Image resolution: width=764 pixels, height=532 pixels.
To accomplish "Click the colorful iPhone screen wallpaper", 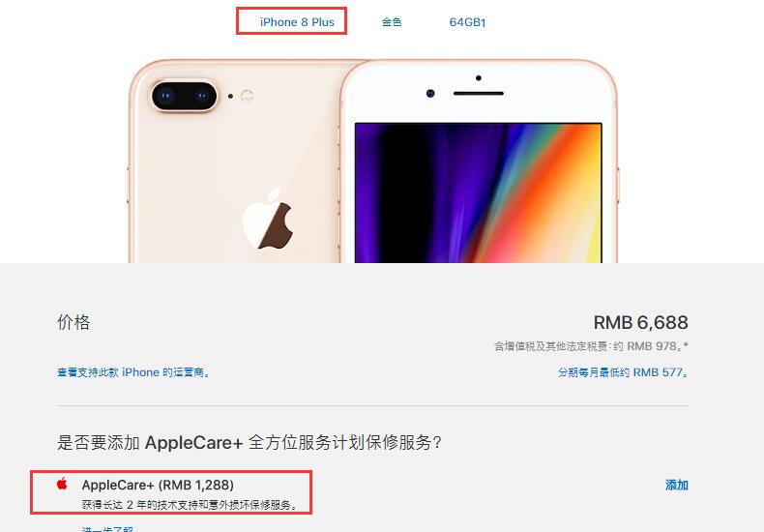I will pyautogui.click(x=479, y=192).
